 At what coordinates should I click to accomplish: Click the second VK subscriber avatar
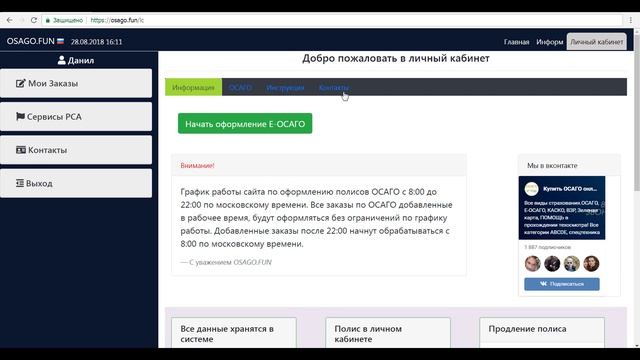[x=552, y=263]
